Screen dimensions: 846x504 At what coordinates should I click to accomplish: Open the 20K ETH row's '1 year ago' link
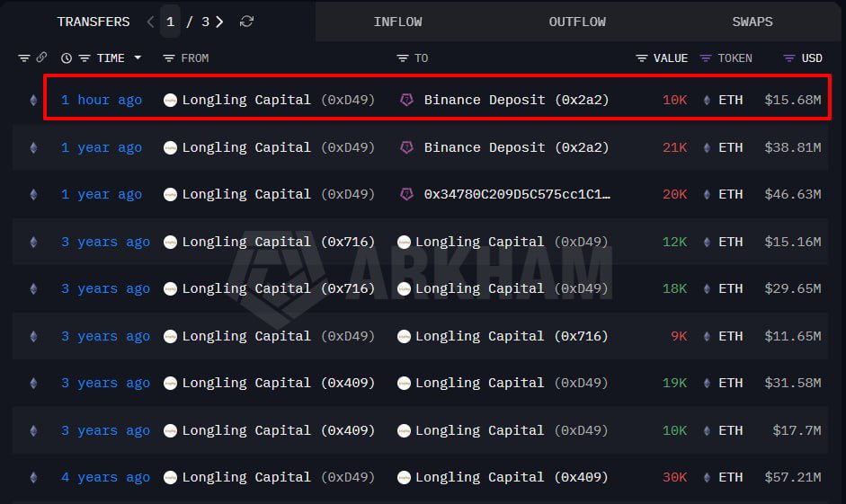[102, 195]
